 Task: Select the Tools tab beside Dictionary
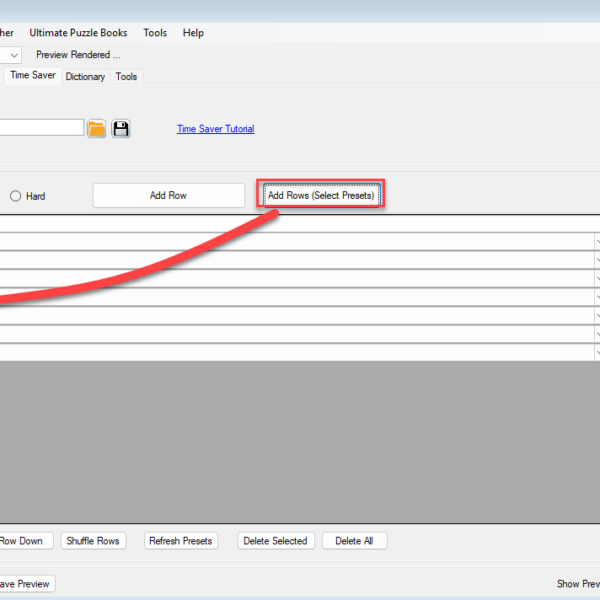(x=126, y=76)
